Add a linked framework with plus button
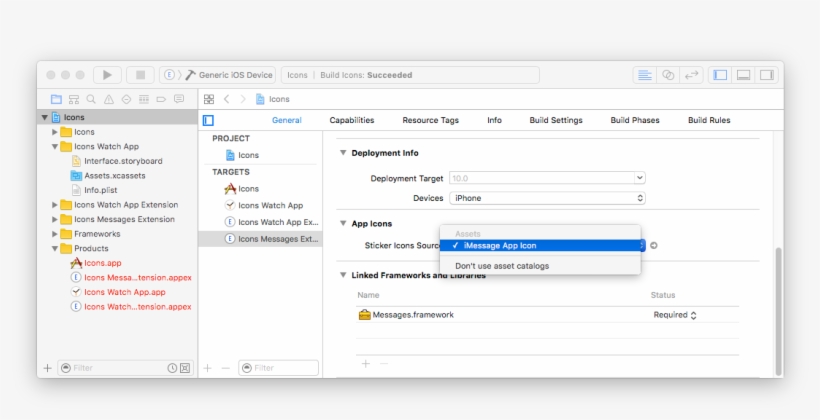 (366, 364)
